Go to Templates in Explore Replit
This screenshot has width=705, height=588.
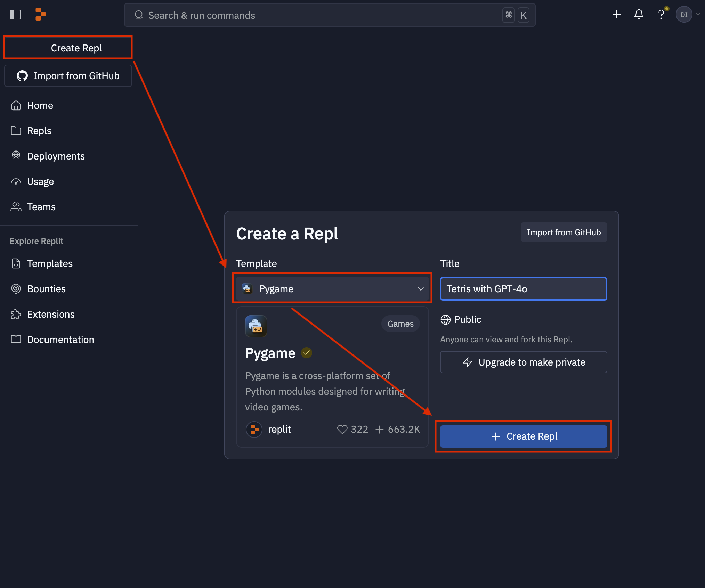[50, 264]
